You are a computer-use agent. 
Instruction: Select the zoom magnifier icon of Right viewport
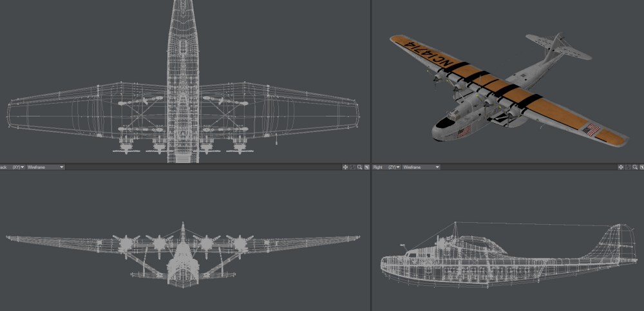coord(635,167)
